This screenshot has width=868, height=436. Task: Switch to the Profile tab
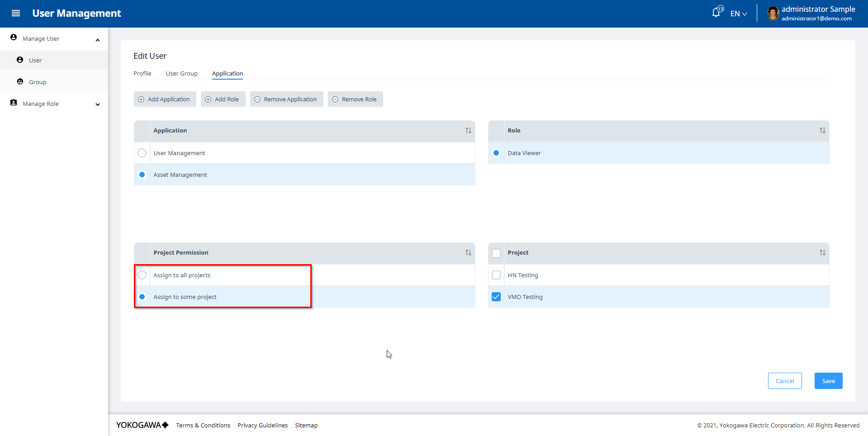pyautogui.click(x=142, y=73)
